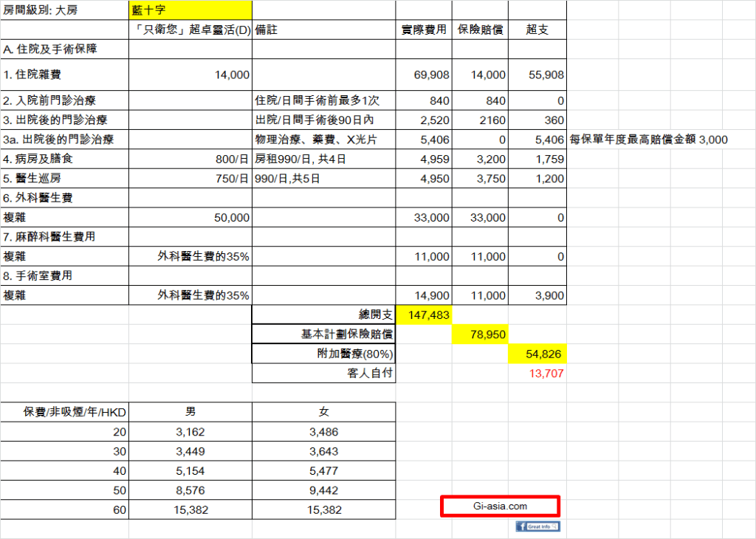The image size is (756, 539).
Task: Click the 總開支 label
Action: [376, 315]
